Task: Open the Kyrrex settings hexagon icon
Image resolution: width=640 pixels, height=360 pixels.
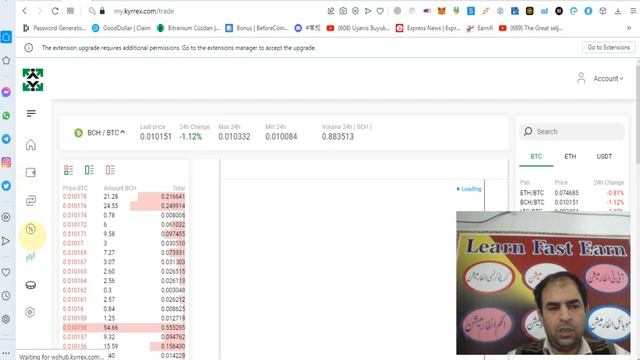Action: 30,312
